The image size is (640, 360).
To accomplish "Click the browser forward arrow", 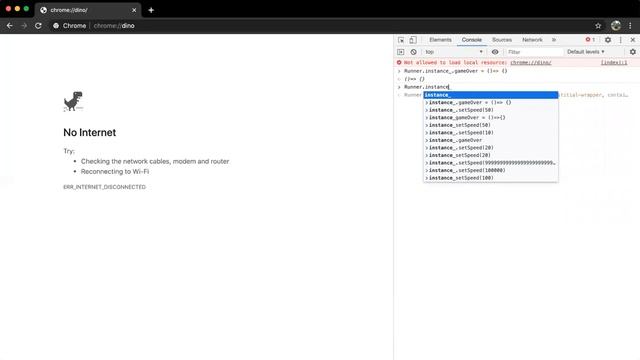I will click(24, 26).
